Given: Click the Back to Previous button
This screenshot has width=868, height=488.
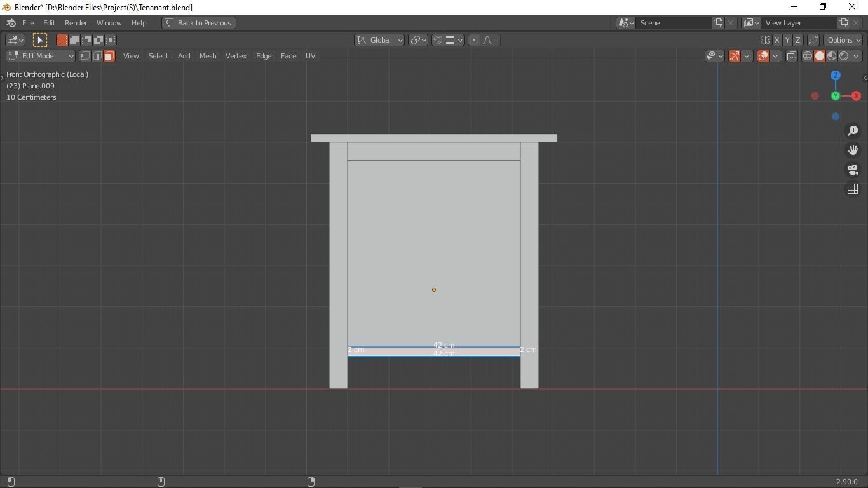Looking at the screenshot, I should (199, 23).
